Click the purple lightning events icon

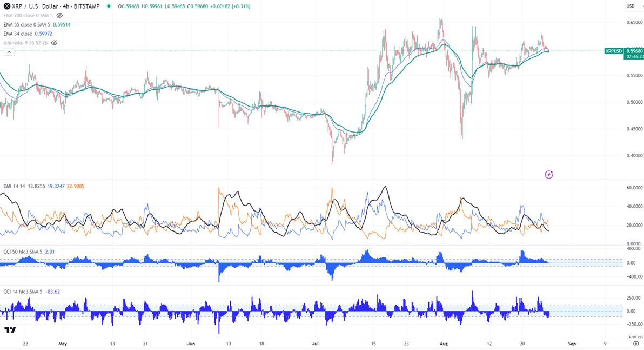(x=549, y=175)
